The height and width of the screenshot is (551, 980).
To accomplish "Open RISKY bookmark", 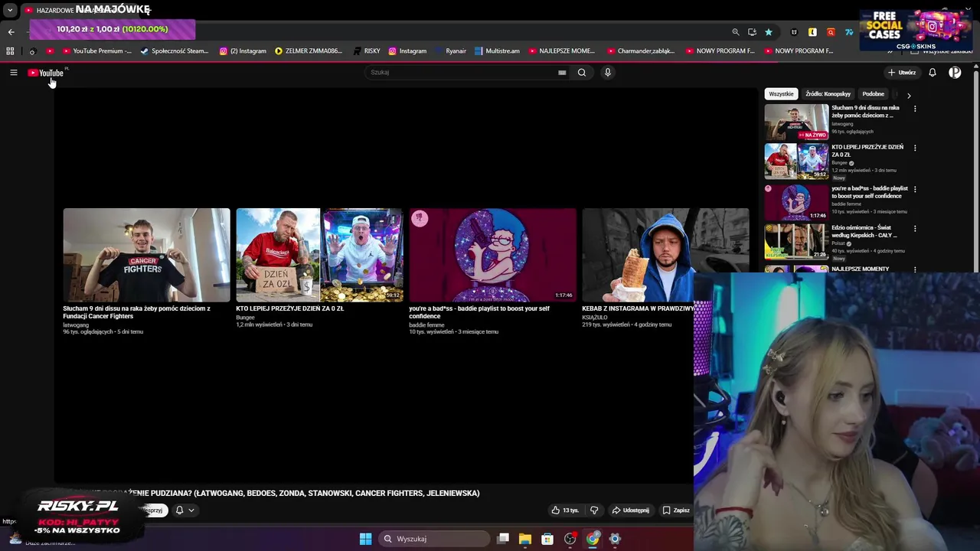I will [x=367, y=51].
